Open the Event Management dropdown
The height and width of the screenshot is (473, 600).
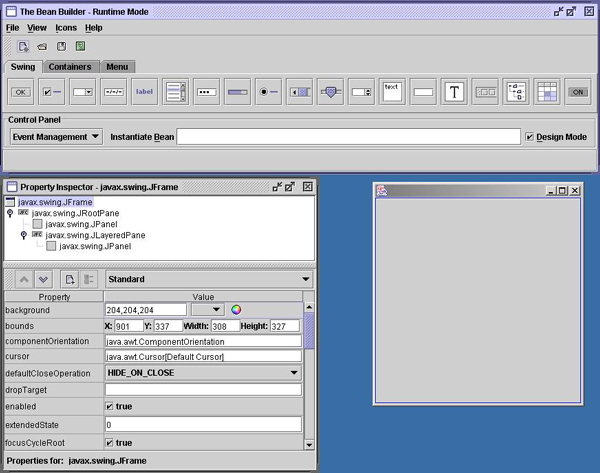point(56,137)
